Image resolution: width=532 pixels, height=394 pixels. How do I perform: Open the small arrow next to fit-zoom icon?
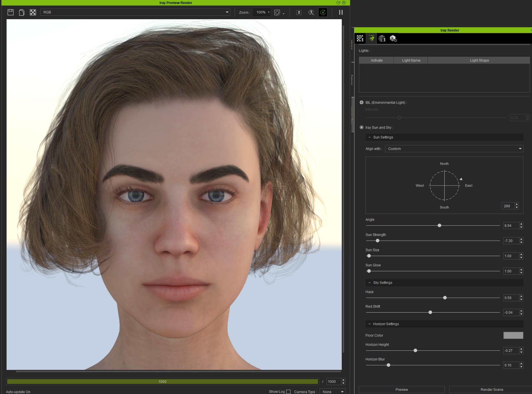pos(284,14)
